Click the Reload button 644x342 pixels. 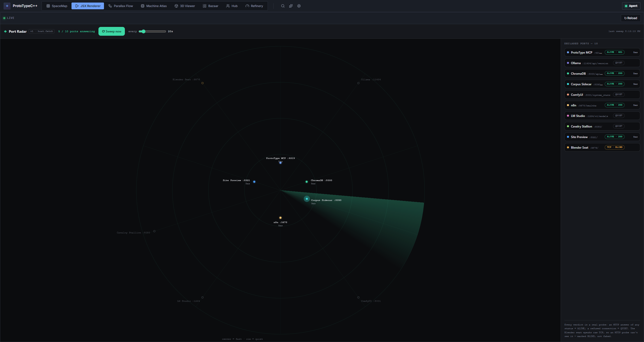coord(631,18)
